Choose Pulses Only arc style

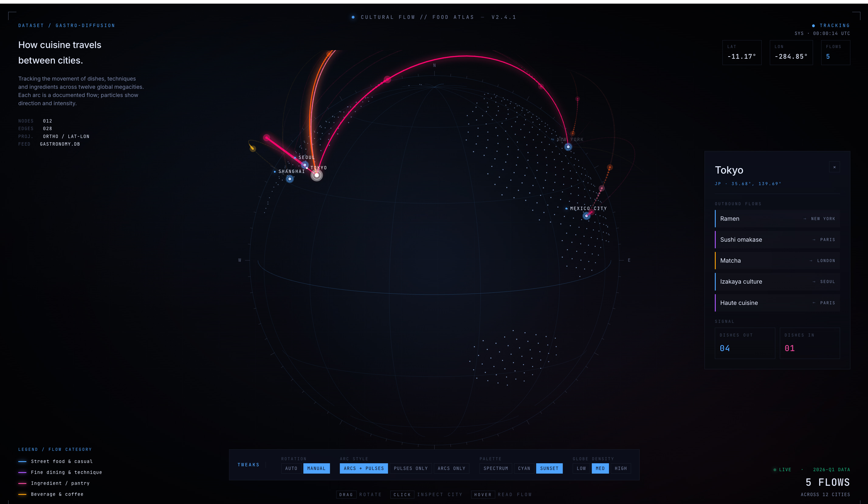(411, 468)
